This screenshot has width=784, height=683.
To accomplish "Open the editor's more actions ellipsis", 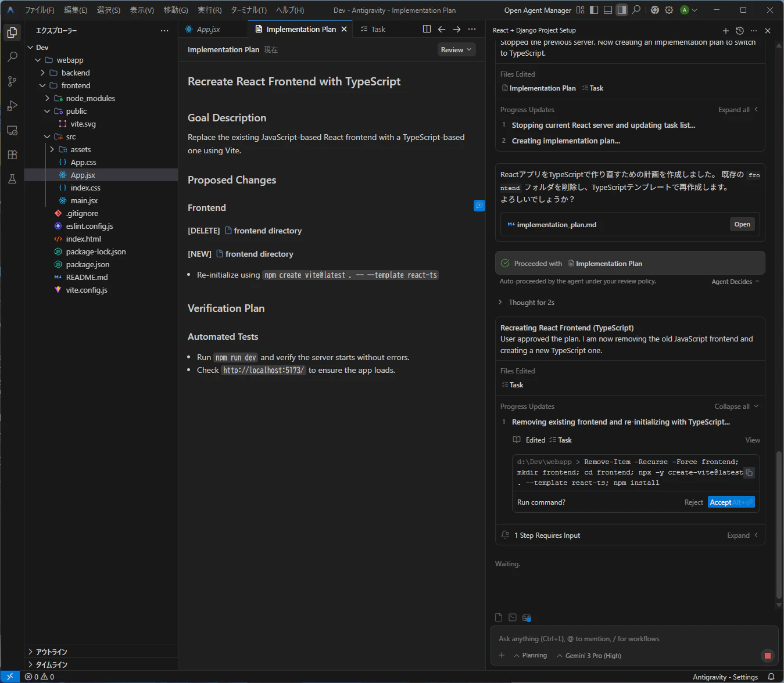I will (472, 29).
